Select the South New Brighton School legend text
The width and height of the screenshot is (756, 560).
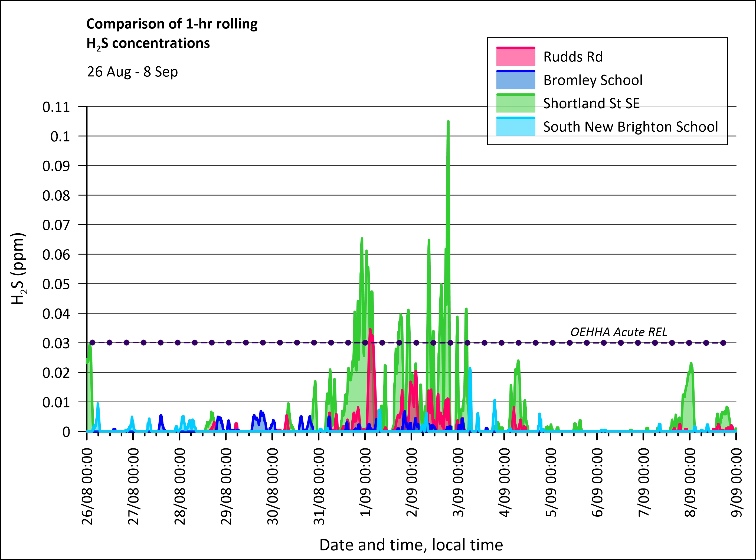(x=630, y=127)
